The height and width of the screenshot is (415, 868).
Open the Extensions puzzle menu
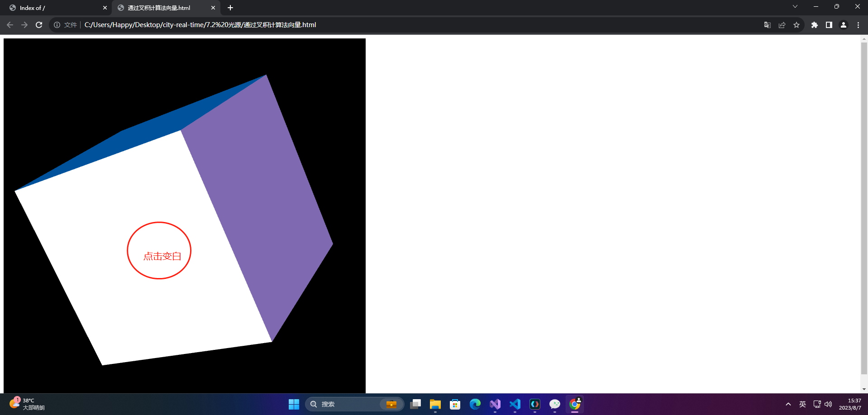point(814,25)
